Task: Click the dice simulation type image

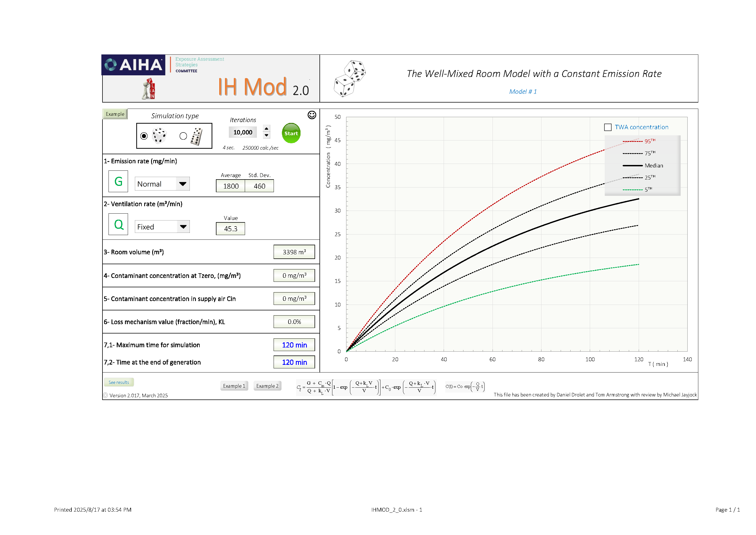Action: pyautogui.click(x=159, y=136)
